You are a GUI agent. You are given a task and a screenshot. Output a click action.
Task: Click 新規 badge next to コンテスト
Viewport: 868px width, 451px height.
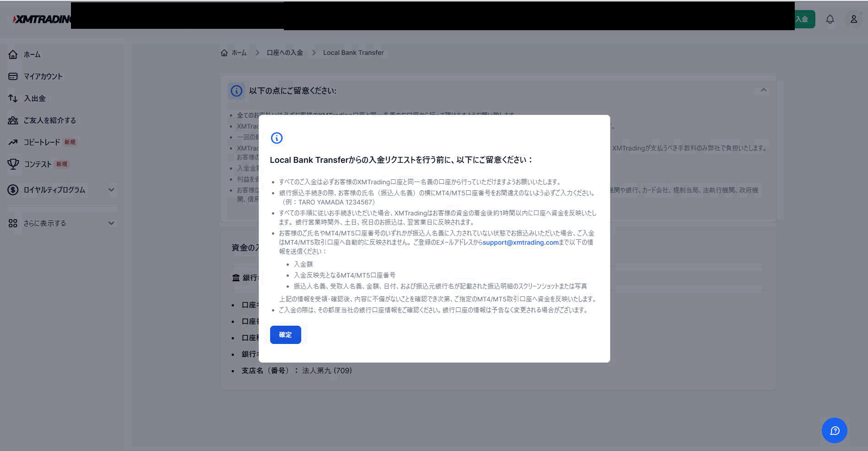tap(61, 164)
